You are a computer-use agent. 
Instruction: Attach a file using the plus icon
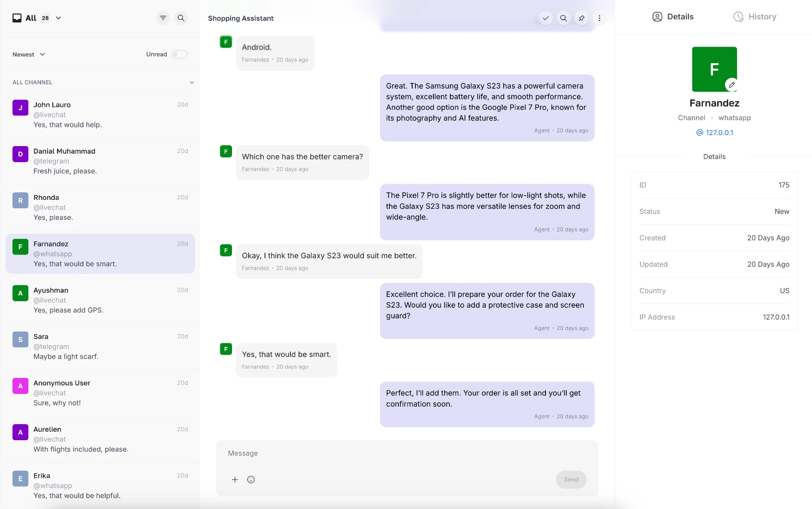click(235, 479)
